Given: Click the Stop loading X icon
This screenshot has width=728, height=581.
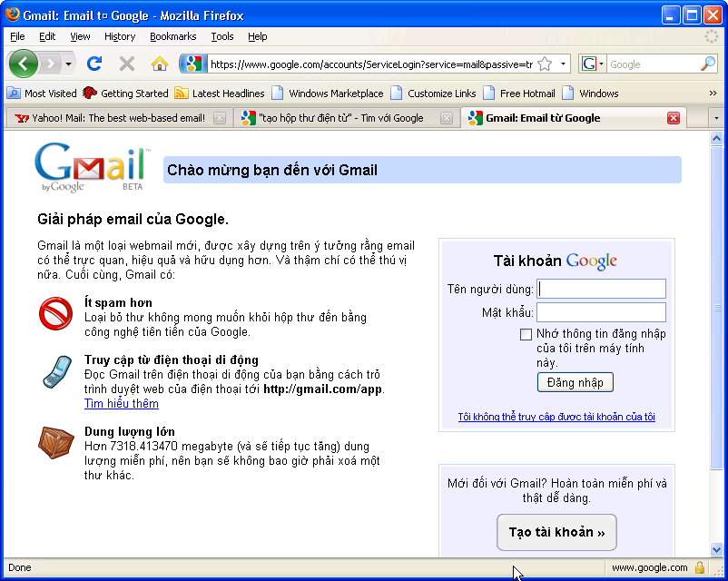Looking at the screenshot, I should pyautogui.click(x=127, y=64).
